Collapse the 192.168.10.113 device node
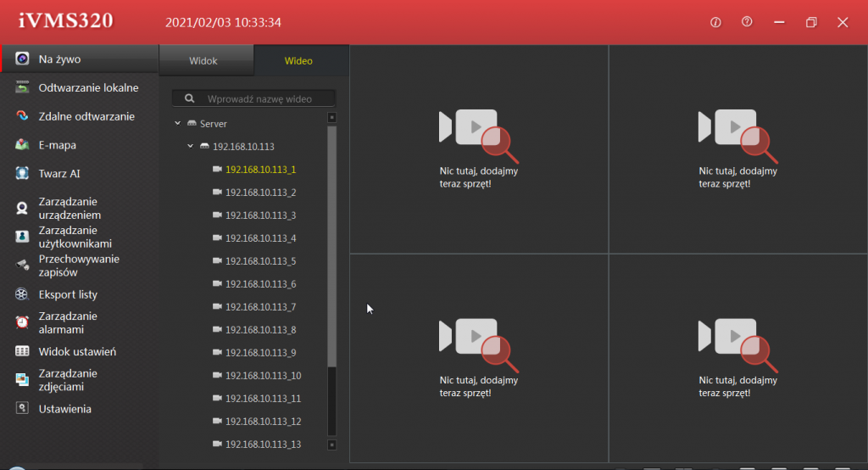The width and height of the screenshot is (868, 470). pos(191,147)
